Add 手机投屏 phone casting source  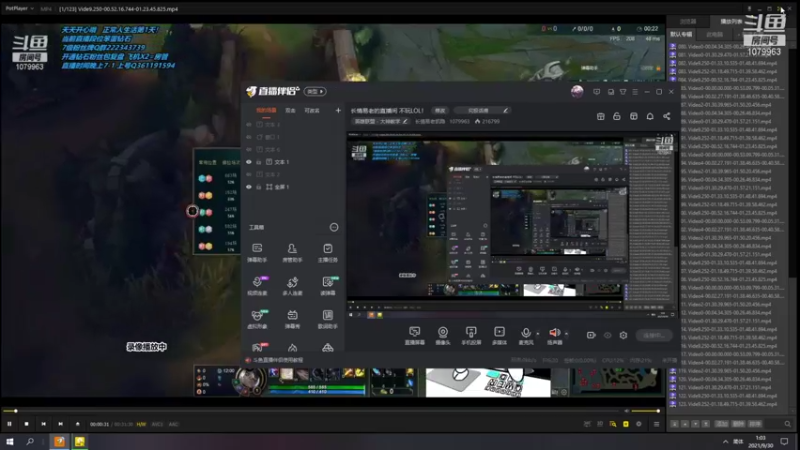[x=471, y=336]
